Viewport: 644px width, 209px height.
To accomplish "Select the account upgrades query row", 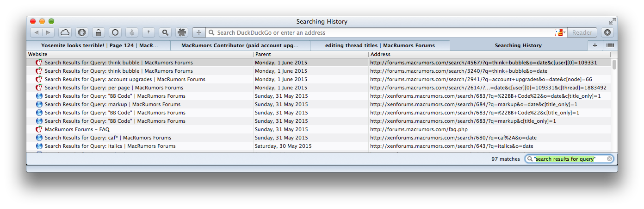I will (x=319, y=79).
